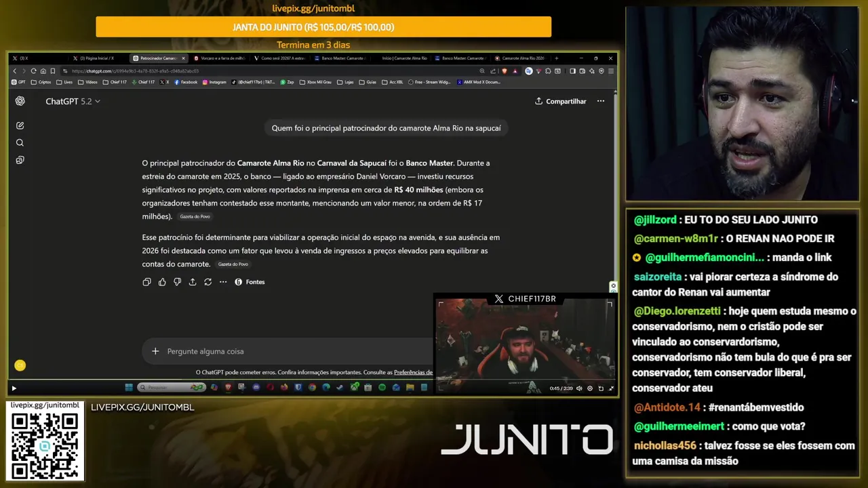The width and height of the screenshot is (868, 488).
Task: Switch to the 'Camarote Alma Rio 2026' tab
Action: coord(520,58)
